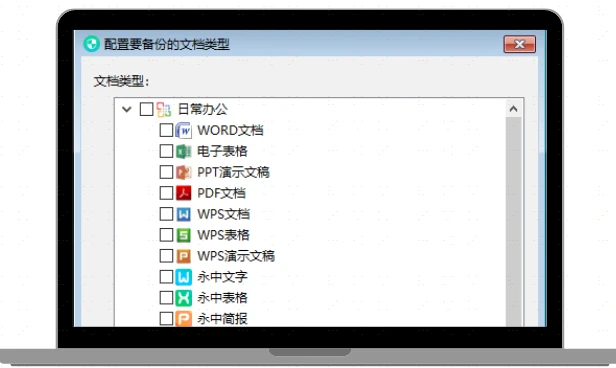The width and height of the screenshot is (616, 368).
Task: Click the green shield dialog title icon
Action: tap(92, 44)
